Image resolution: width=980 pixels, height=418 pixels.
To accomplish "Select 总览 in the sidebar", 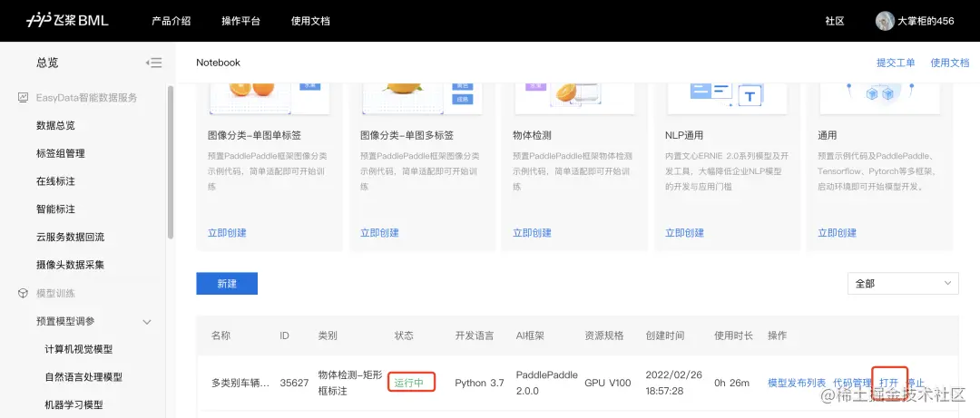I will coord(47,63).
